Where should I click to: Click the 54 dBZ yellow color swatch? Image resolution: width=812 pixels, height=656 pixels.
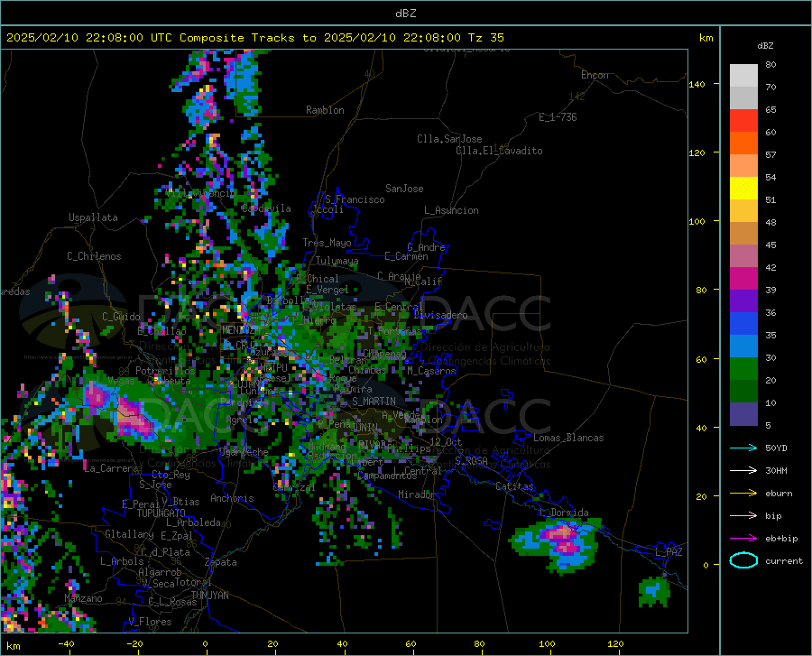tap(743, 189)
